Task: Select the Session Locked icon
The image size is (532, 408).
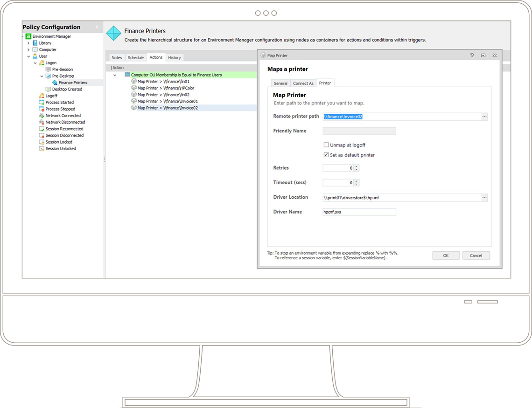Action: (x=42, y=142)
